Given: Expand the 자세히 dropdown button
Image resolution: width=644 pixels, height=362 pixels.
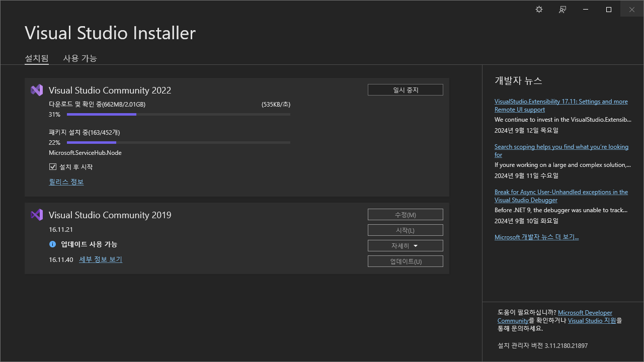Looking at the screenshot, I should 406,246.
